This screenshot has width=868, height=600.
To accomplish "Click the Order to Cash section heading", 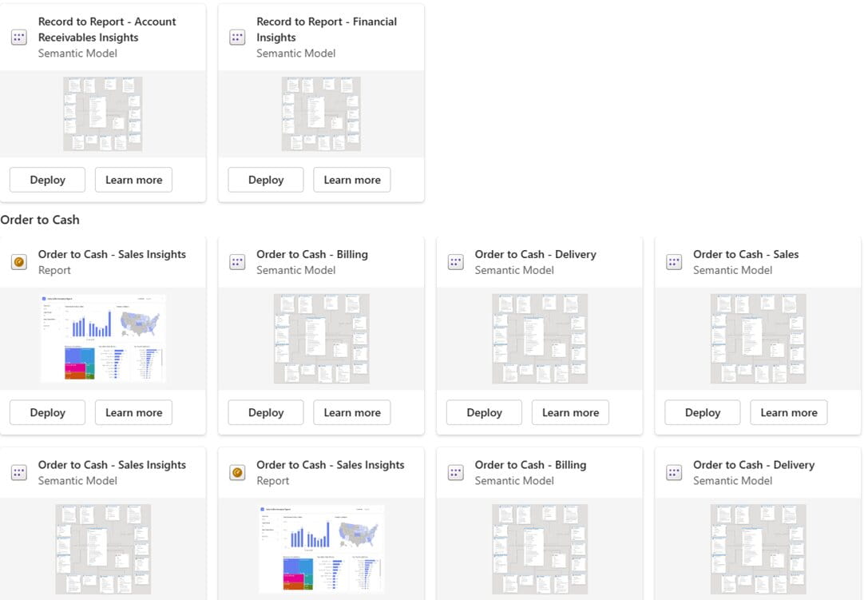I will coord(40,220).
